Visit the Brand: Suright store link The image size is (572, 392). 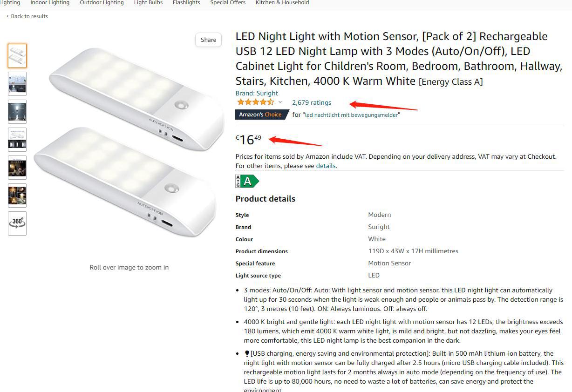(257, 93)
